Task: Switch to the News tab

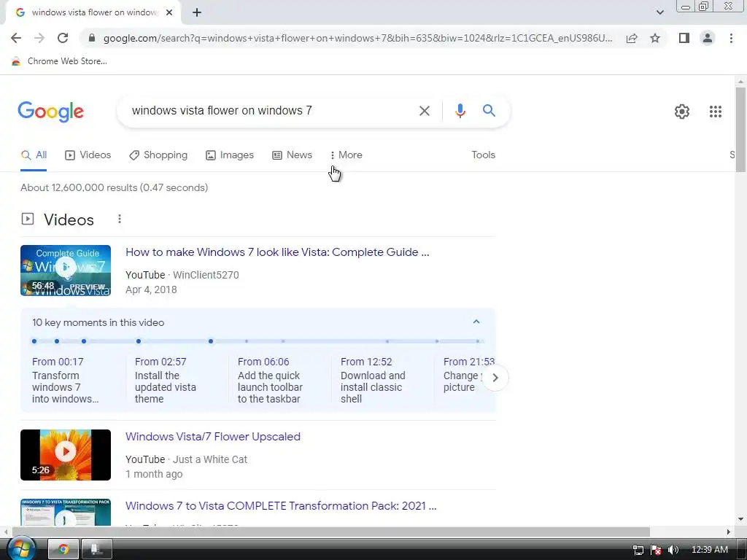Action: tap(292, 155)
